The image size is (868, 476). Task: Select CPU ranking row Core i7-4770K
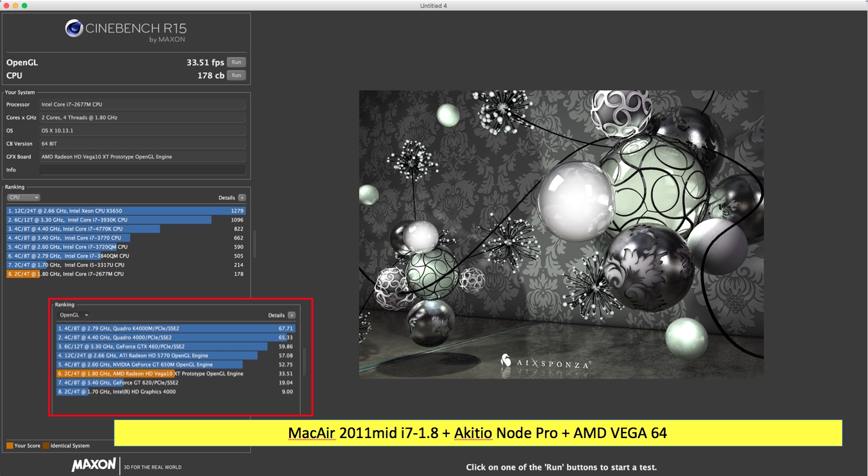(x=126, y=229)
